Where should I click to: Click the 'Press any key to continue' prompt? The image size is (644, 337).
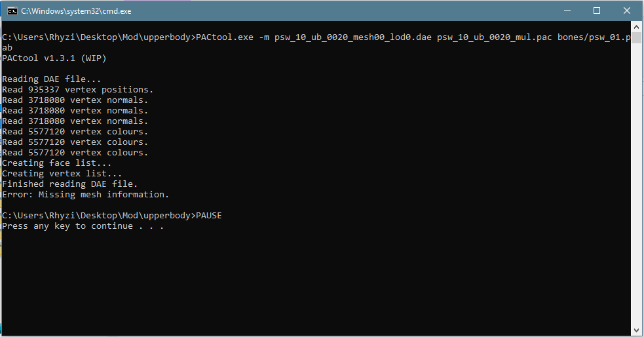click(83, 226)
